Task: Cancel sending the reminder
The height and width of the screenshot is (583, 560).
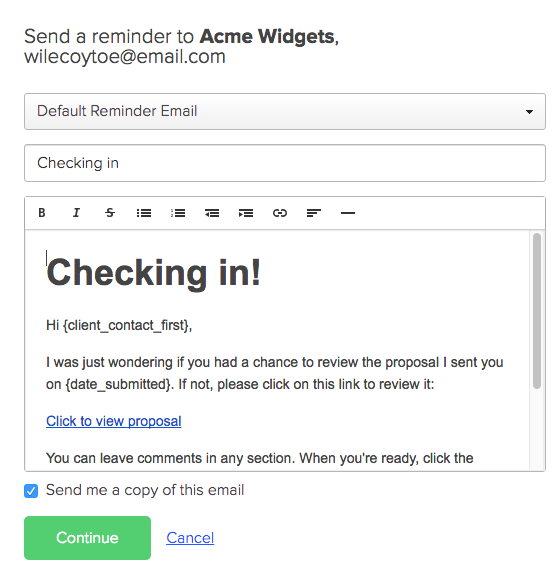Action: pyautogui.click(x=190, y=538)
